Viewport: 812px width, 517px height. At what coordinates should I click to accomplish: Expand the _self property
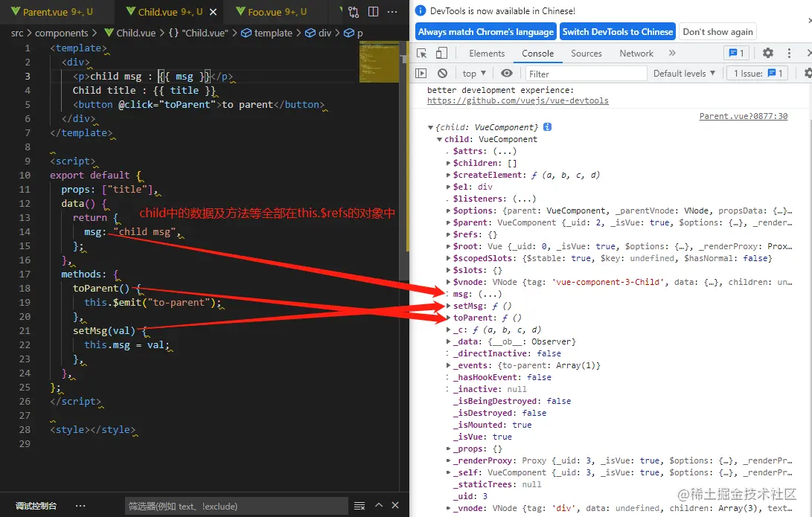click(449, 472)
